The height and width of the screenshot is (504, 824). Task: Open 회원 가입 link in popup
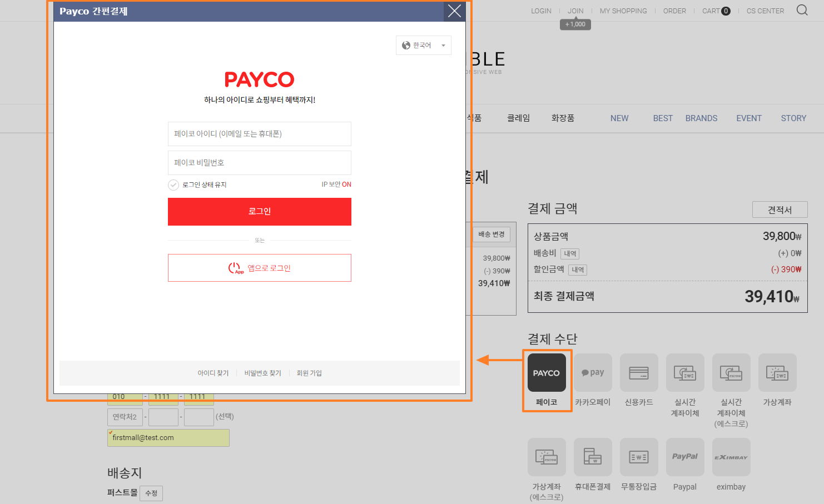[309, 373]
